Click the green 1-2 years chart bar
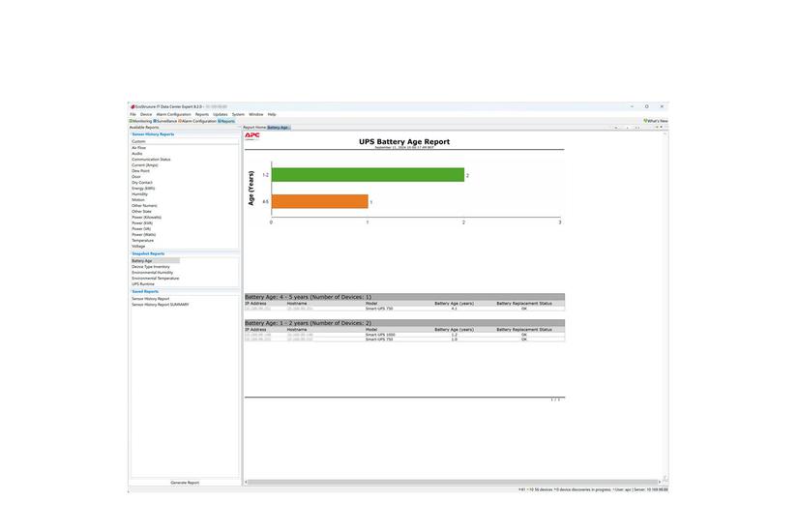The width and height of the screenshot is (798, 532). coord(368,175)
